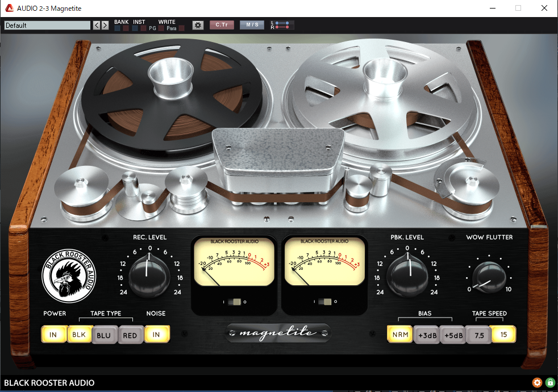Click the right VU meter display
Image resolution: width=558 pixels, height=392 pixels.
pos(324,261)
